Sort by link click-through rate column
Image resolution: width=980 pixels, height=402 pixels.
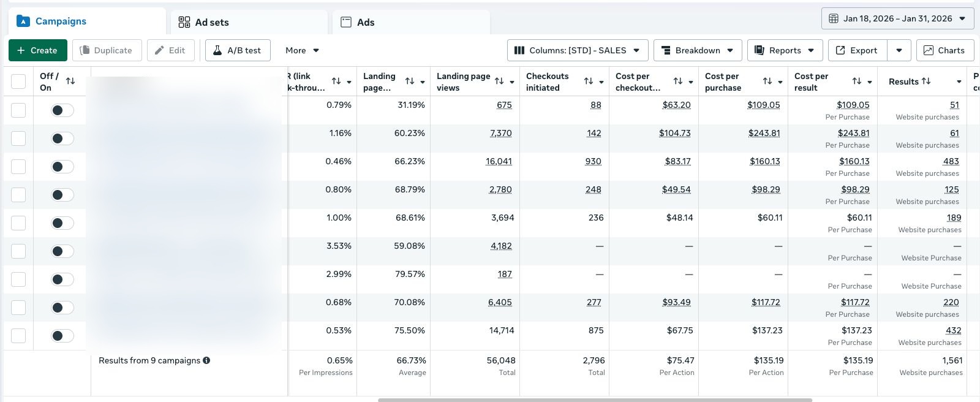coord(336,81)
